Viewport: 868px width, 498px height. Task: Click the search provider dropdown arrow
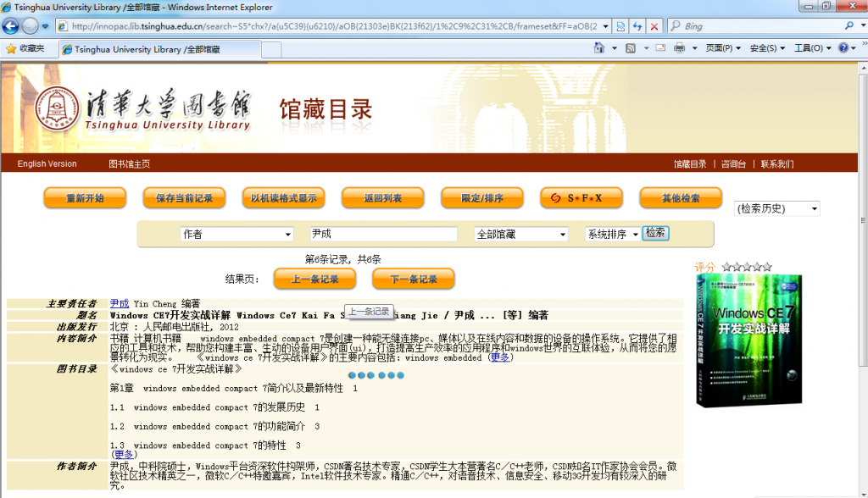862,26
